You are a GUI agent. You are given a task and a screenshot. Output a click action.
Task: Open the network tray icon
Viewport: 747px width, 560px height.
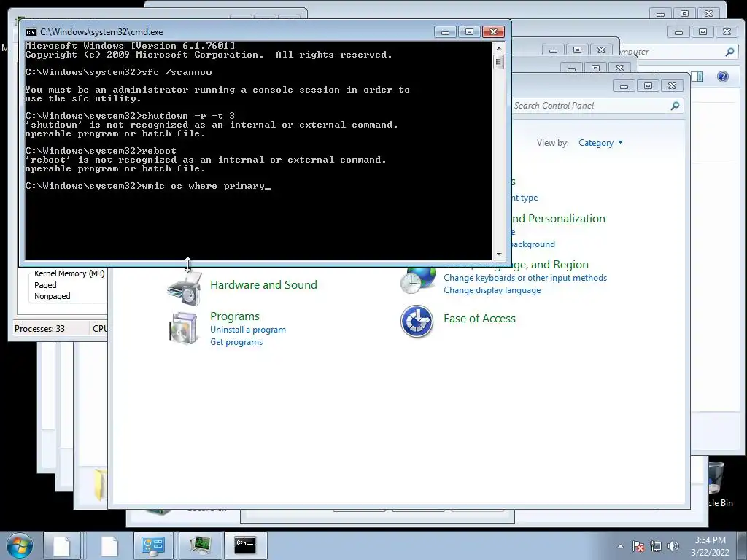tap(656, 546)
